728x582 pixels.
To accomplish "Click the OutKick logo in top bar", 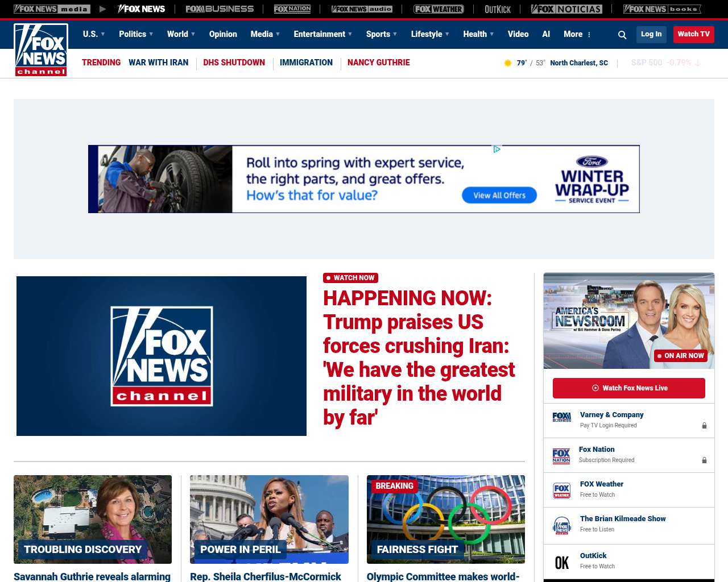I will [498, 9].
